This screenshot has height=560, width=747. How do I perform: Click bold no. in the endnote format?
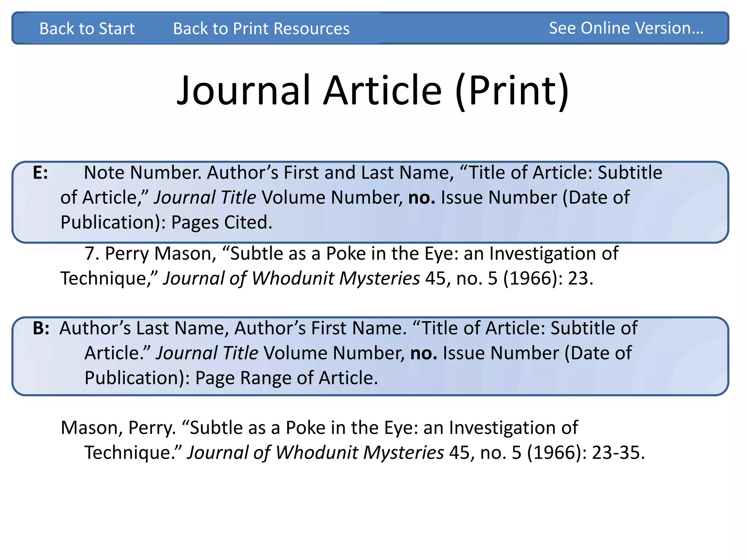tap(421, 197)
